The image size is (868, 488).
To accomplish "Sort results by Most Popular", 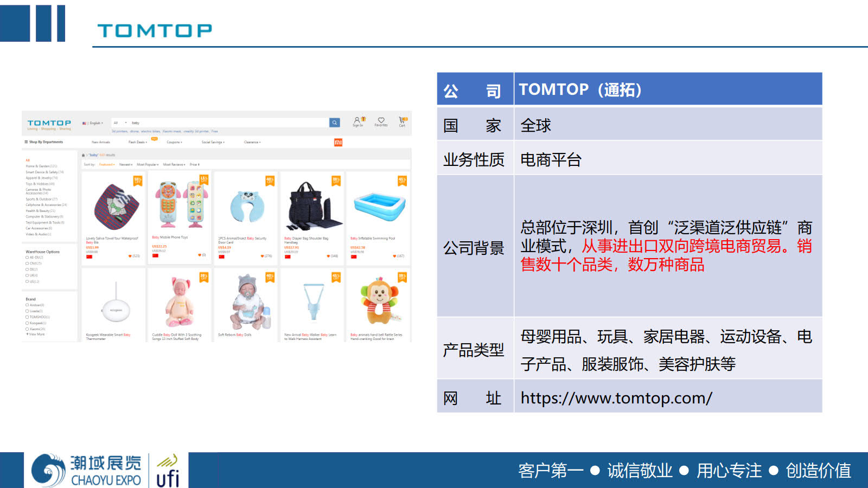I will tap(148, 164).
